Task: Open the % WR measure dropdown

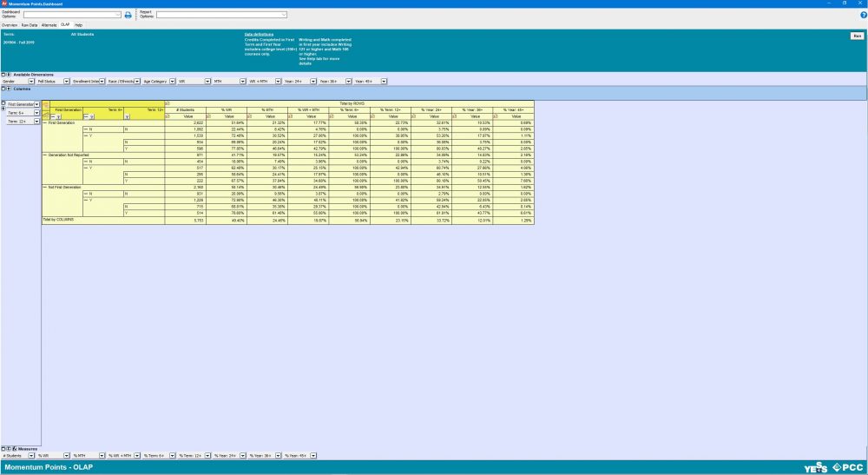Action: click(67, 456)
